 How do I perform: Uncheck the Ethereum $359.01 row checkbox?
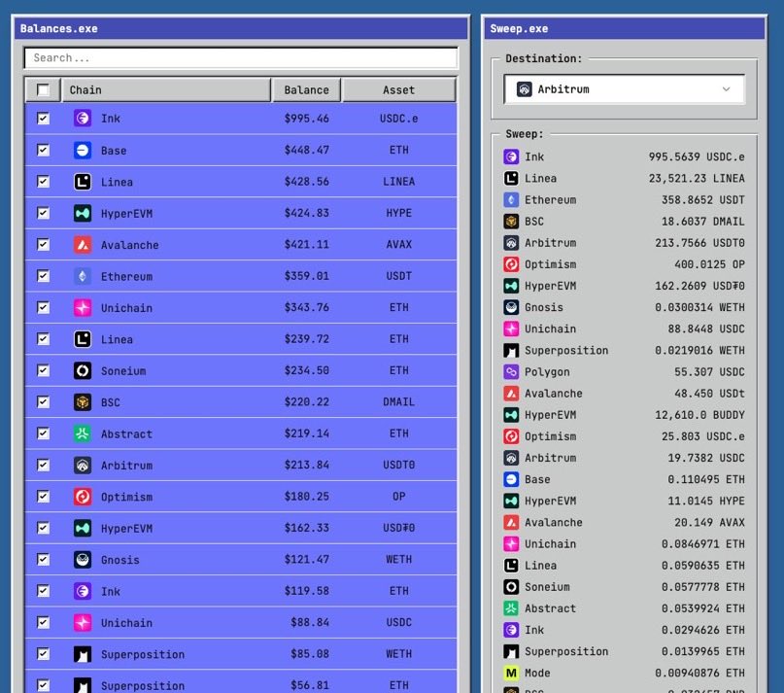(43, 276)
